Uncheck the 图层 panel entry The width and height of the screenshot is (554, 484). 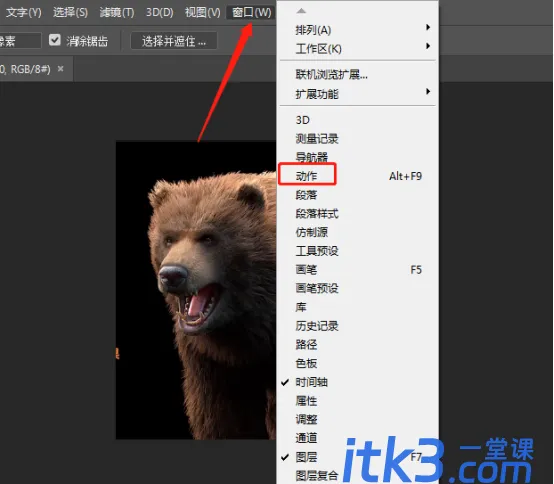point(358,457)
